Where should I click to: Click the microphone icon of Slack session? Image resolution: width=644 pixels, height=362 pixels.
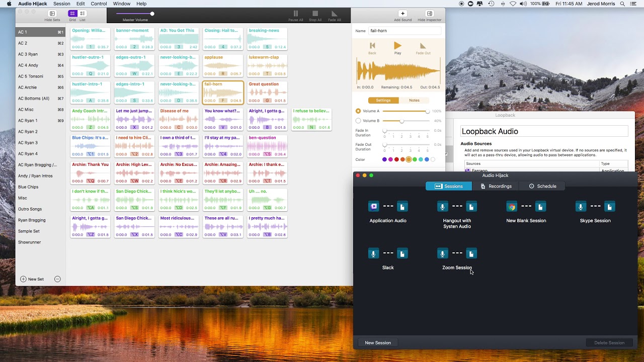coord(373,253)
